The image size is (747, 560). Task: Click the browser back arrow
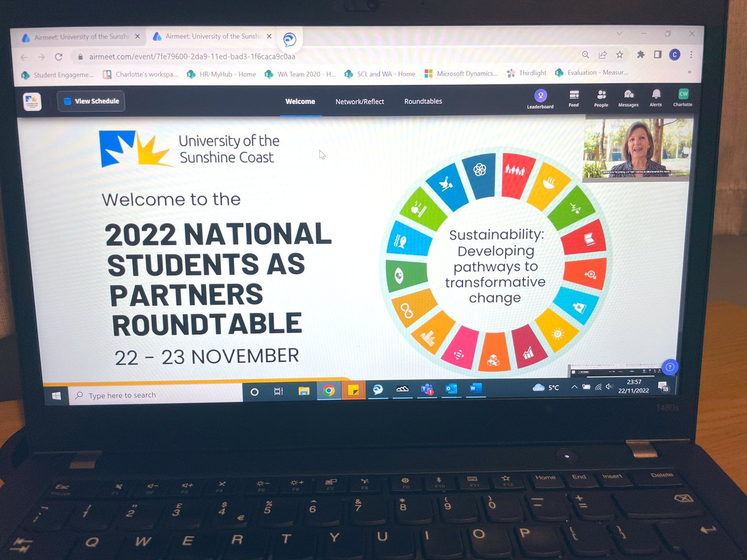click(x=24, y=57)
